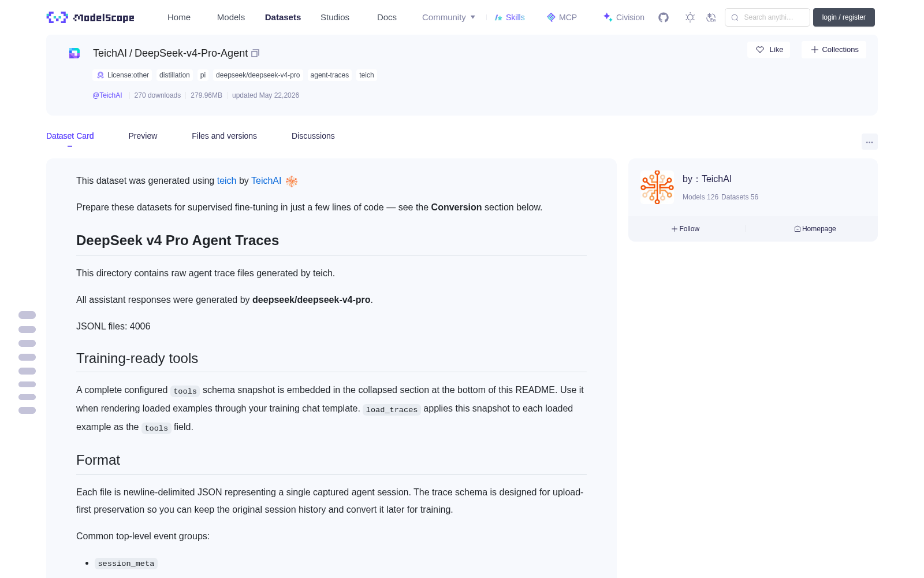Image resolution: width=924 pixels, height=578 pixels.
Task: Click the teich tag
Action: click(366, 75)
